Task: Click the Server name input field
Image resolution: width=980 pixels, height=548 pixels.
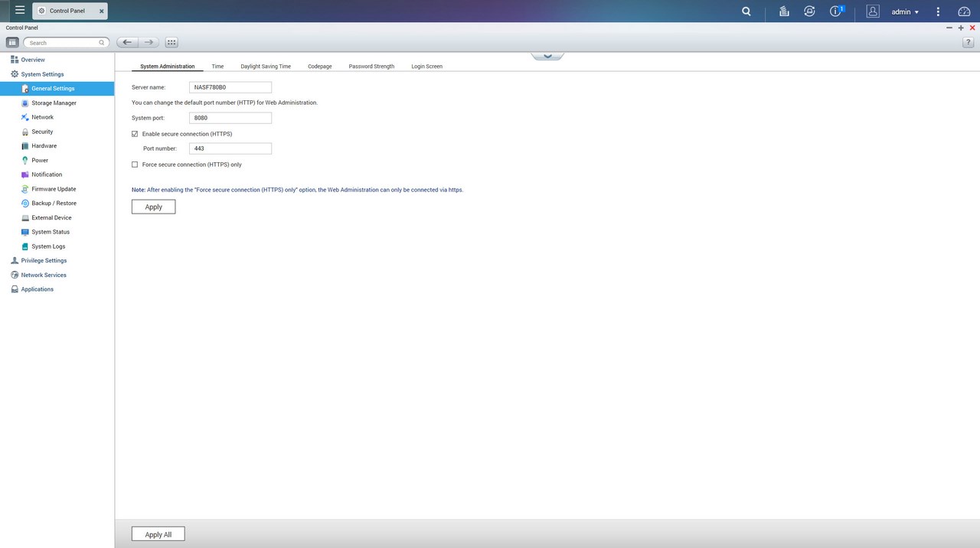Action: click(x=230, y=87)
